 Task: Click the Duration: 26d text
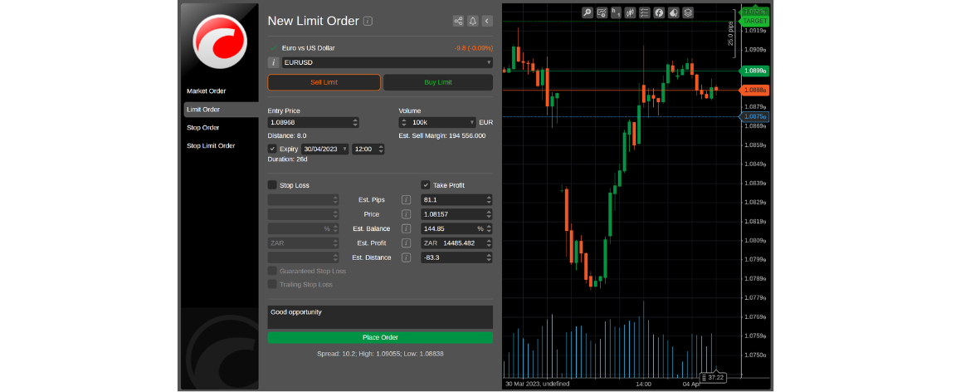pos(287,159)
